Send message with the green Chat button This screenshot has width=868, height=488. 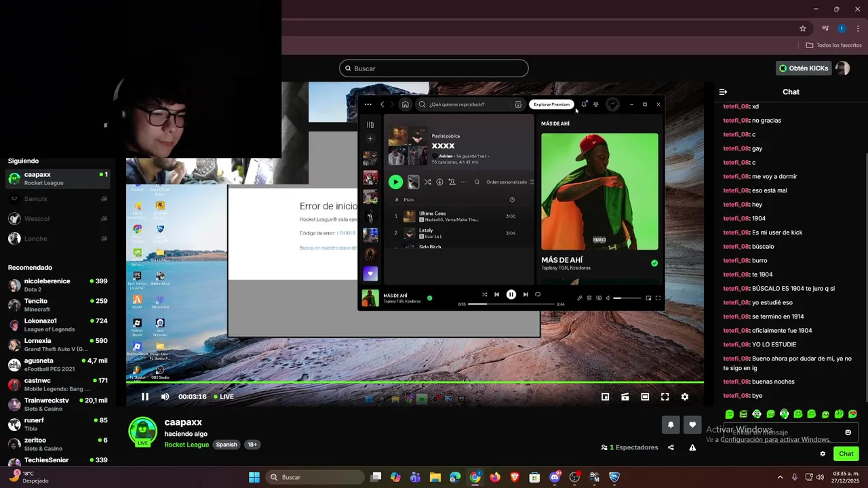(x=846, y=454)
